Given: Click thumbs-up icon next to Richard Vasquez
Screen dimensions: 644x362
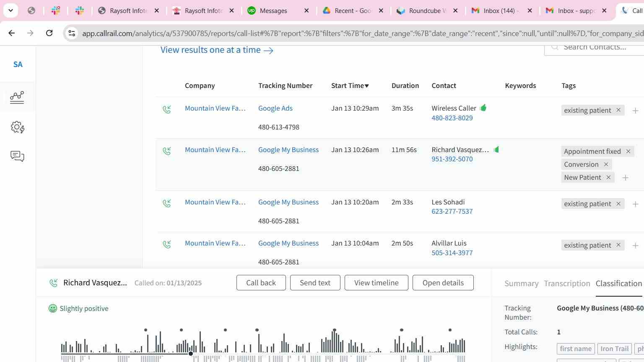Looking at the screenshot, I should coord(496,149).
